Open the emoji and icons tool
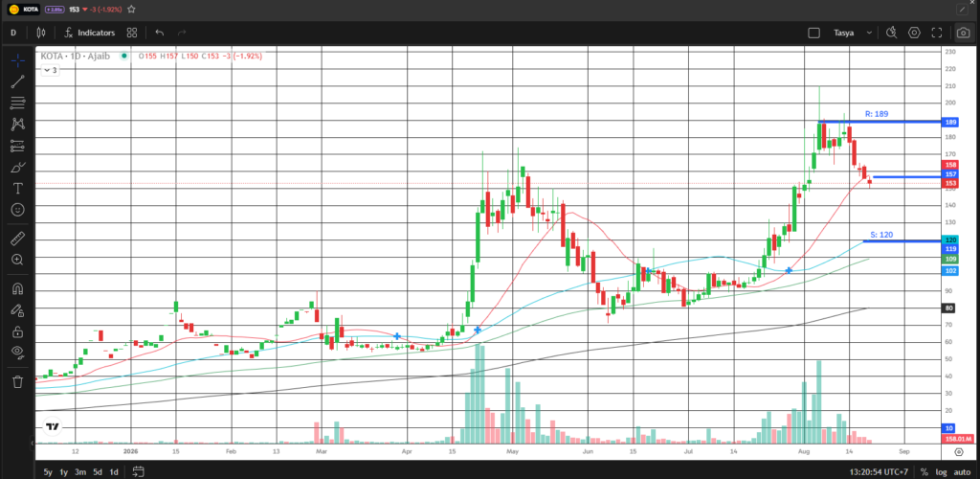The height and width of the screenshot is (479, 980). [x=17, y=210]
